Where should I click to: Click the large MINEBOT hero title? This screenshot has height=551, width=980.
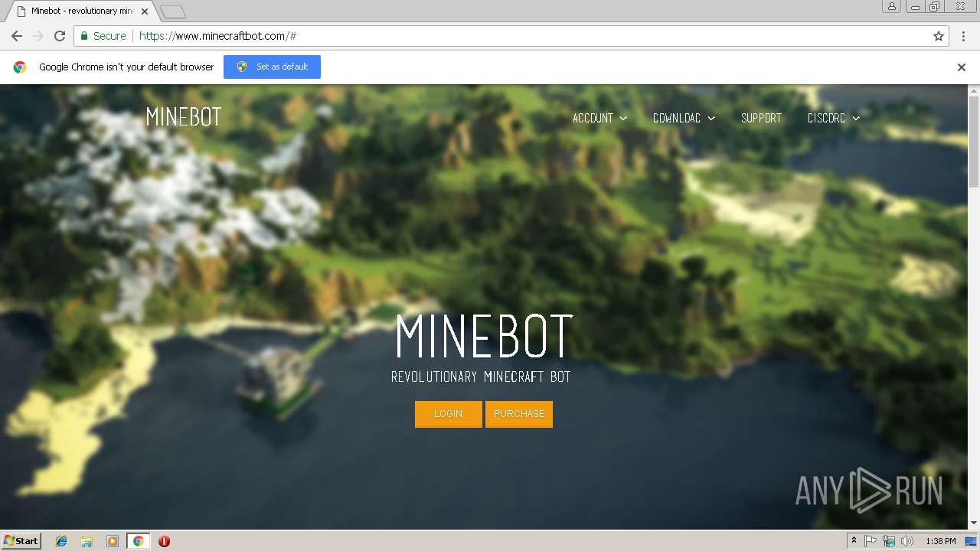click(484, 336)
